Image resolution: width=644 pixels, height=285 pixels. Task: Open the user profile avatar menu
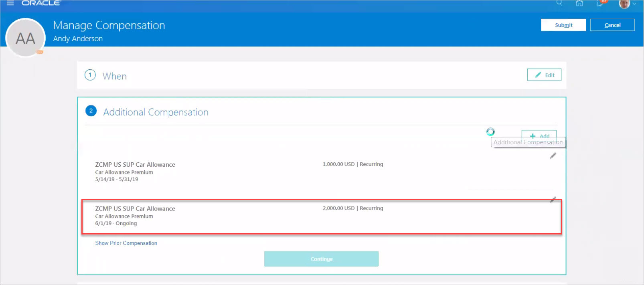pyautogui.click(x=627, y=4)
